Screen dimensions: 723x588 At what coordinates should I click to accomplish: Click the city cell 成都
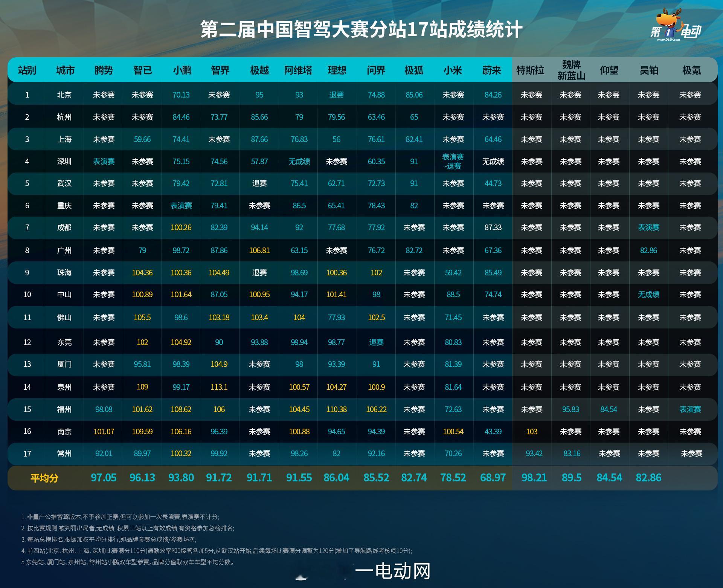click(x=64, y=228)
